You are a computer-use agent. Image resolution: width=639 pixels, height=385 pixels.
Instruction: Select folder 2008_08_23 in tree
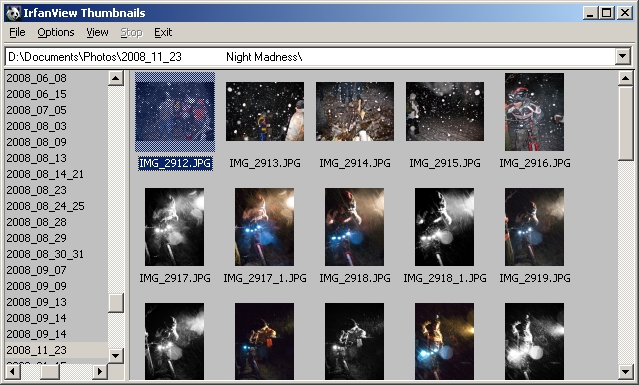(x=36, y=190)
